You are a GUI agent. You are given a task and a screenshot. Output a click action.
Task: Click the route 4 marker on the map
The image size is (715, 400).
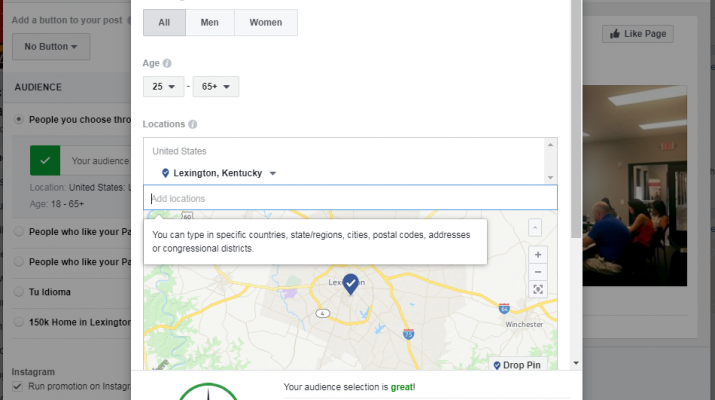coord(323,313)
